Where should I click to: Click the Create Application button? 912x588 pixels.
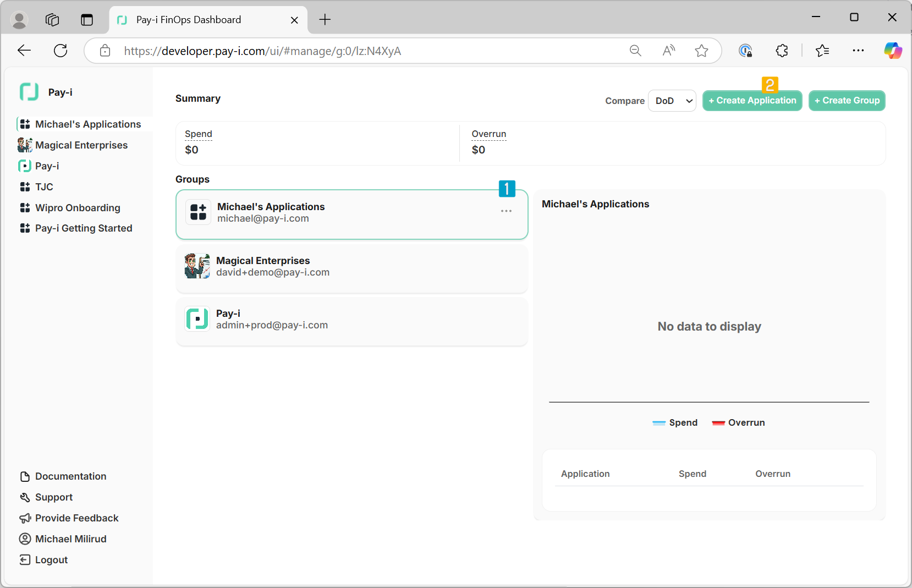(x=752, y=101)
